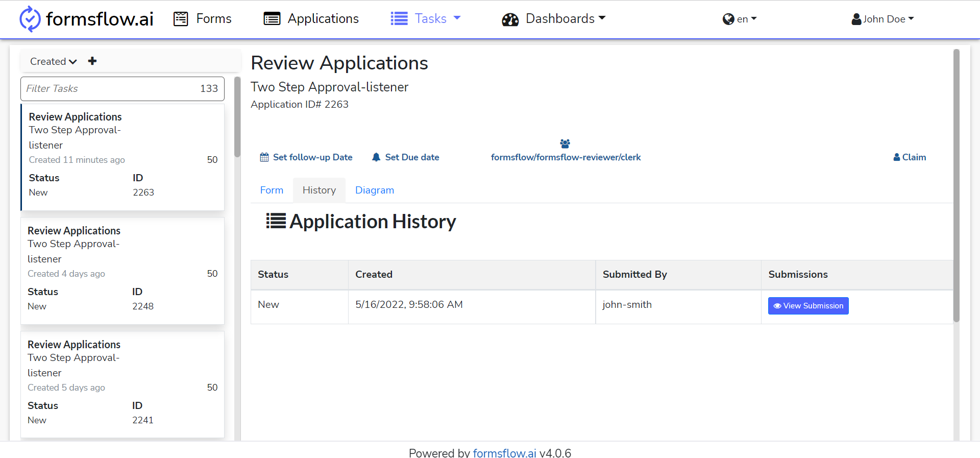Click the Review Applications page heading
Viewport: 980px width, 458px height.
tap(339, 63)
